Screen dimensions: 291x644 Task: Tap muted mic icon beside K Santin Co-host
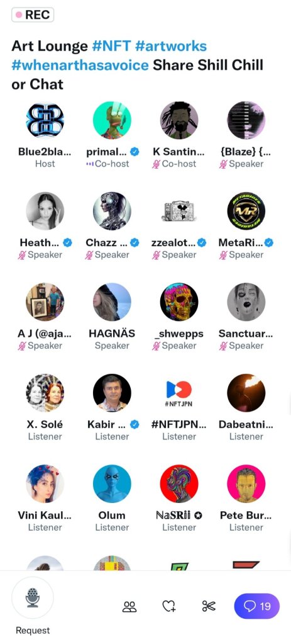156,164
